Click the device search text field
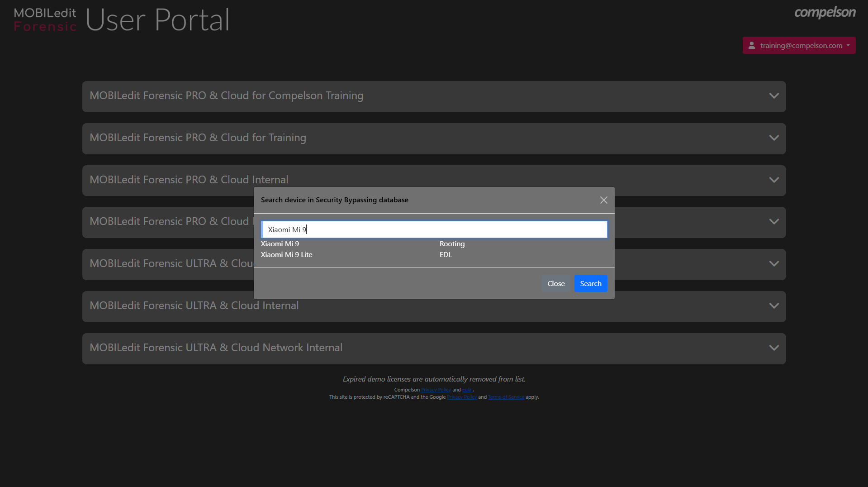The height and width of the screenshot is (487, 868). point(434,229)
